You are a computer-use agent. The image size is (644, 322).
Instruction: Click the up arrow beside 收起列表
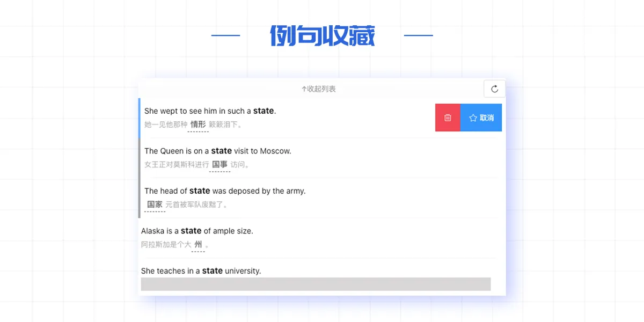(x=304, y=89)
